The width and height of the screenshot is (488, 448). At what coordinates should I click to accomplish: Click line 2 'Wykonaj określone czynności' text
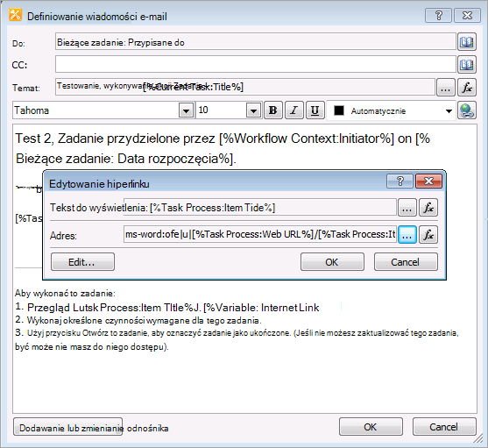[144, 320]
